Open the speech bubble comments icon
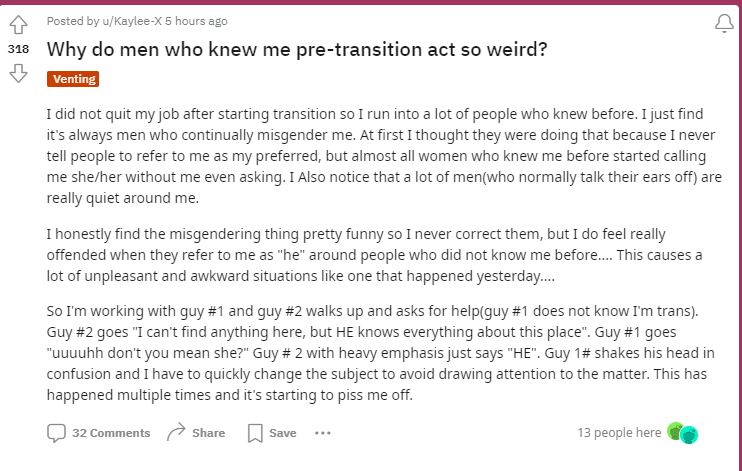The image size is (742, 471). [x=56, y=433]
